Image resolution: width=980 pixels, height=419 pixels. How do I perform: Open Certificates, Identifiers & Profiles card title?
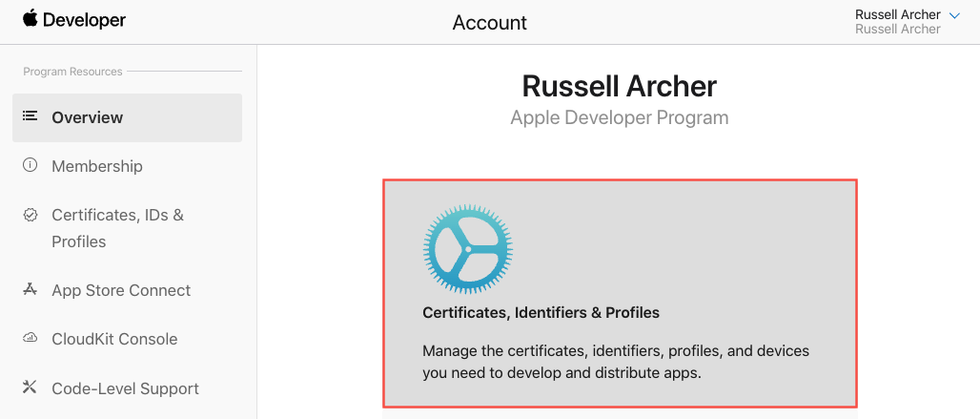[541, 312]
